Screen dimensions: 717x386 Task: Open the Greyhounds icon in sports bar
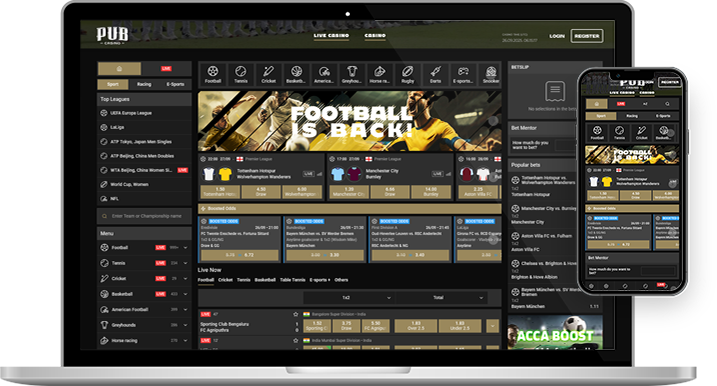tap(352, 74)
